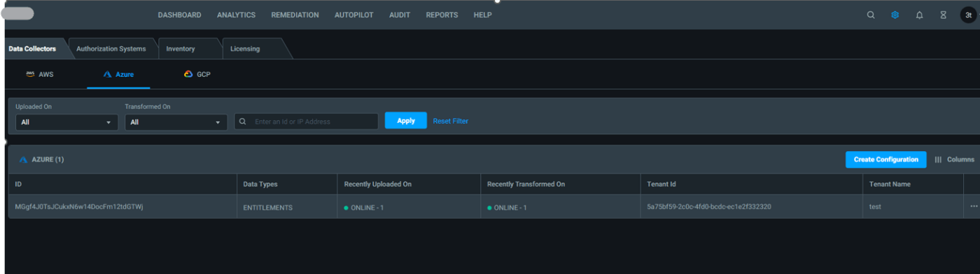This screenshot has width=980, height=274.
Task: Open the HELP menu
Action: (x=482, y=15)
